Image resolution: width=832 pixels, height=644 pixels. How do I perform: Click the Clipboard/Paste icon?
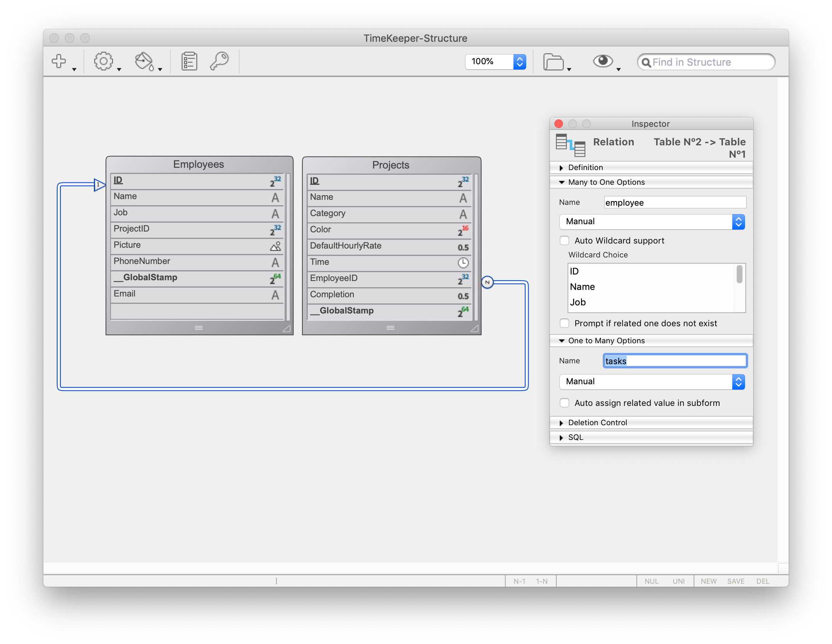[190, 61]
